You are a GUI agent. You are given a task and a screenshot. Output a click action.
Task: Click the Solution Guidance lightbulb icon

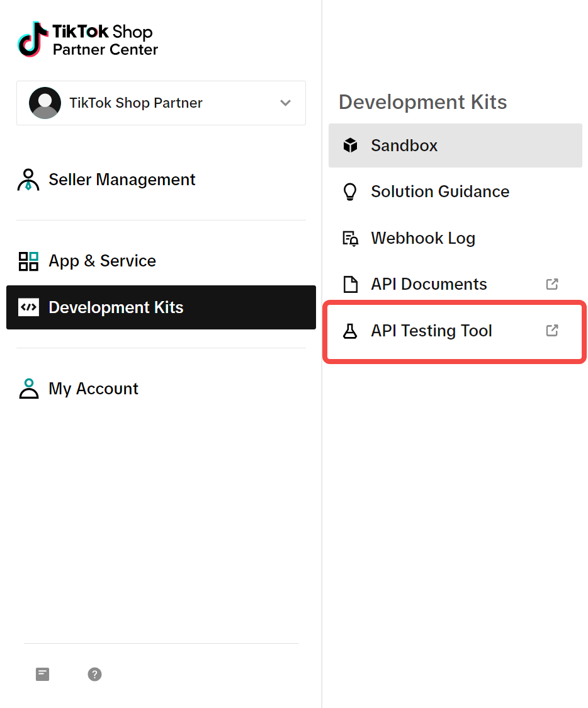click(x=350, y=191)
